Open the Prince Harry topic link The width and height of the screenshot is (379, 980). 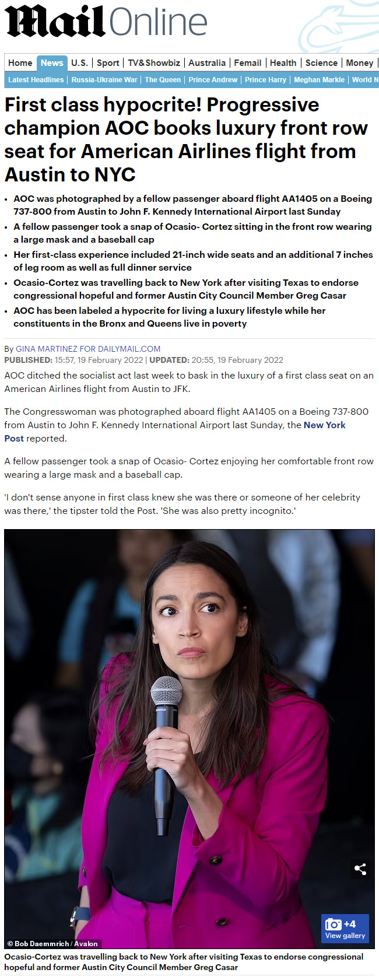click(x=265, y=80)
